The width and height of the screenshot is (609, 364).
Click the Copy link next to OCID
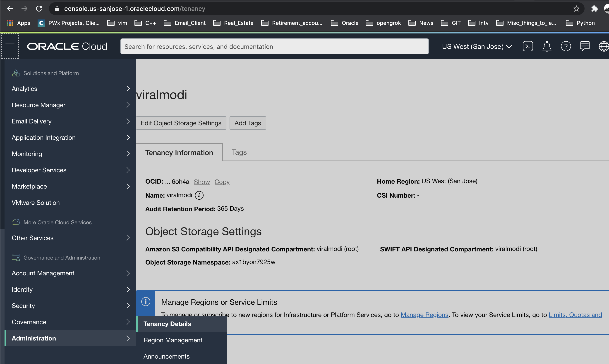222,182
